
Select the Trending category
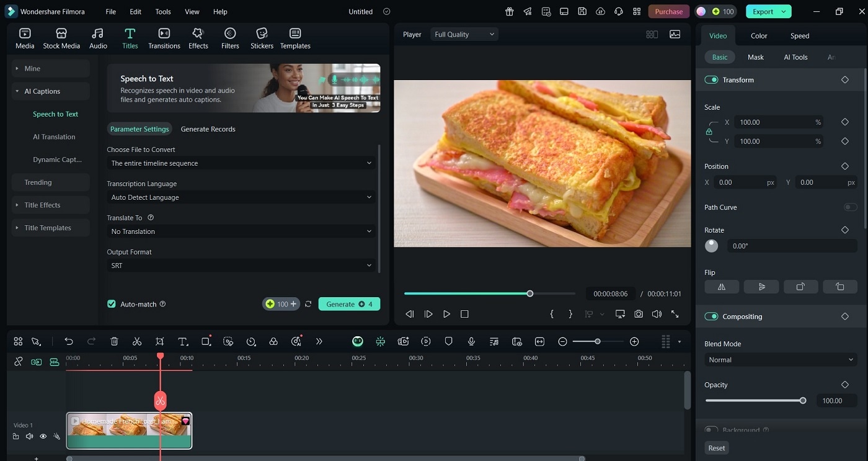[x=50, y=182]
